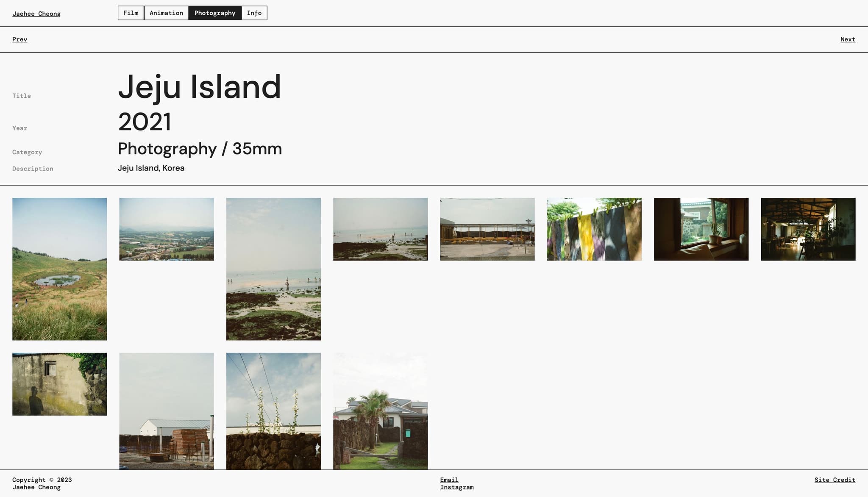Image resolution: width=868 pixels, height=497 pixels.
Task: Select the Photography tab
Action: click(215, 13)
